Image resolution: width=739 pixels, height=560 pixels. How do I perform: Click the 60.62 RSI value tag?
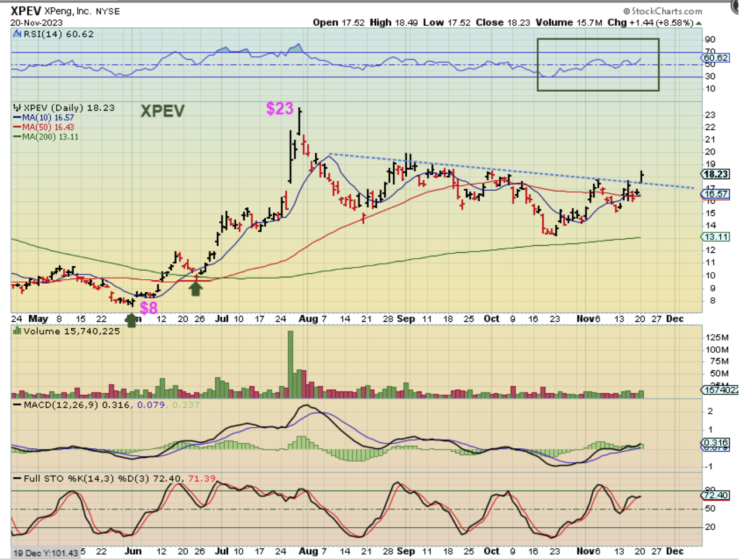point(715,58)
